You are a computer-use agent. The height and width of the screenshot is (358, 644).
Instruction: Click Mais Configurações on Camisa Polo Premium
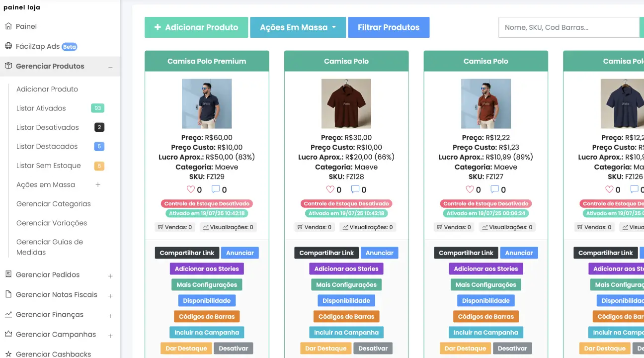pyautogui.click(x=207, y=284)
